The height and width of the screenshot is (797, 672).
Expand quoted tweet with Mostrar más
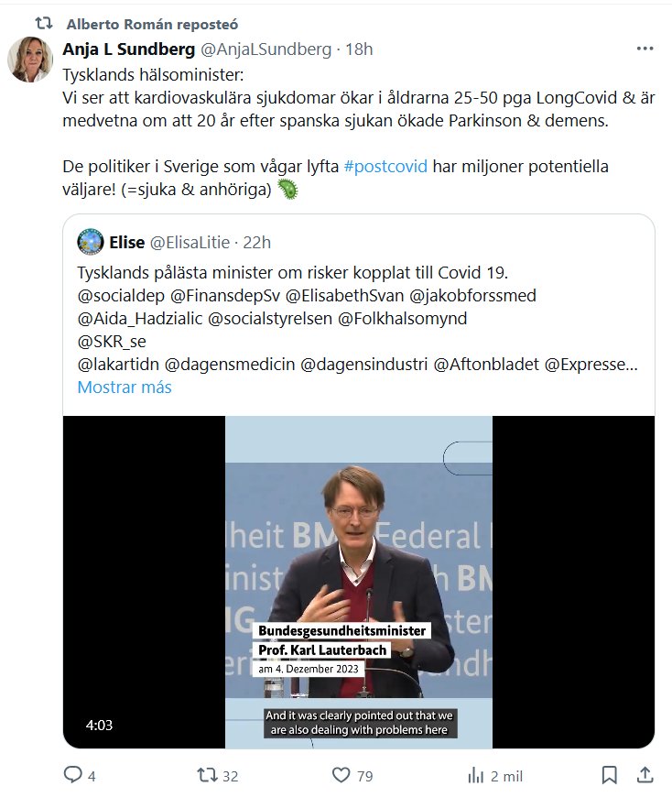point(125,388)
